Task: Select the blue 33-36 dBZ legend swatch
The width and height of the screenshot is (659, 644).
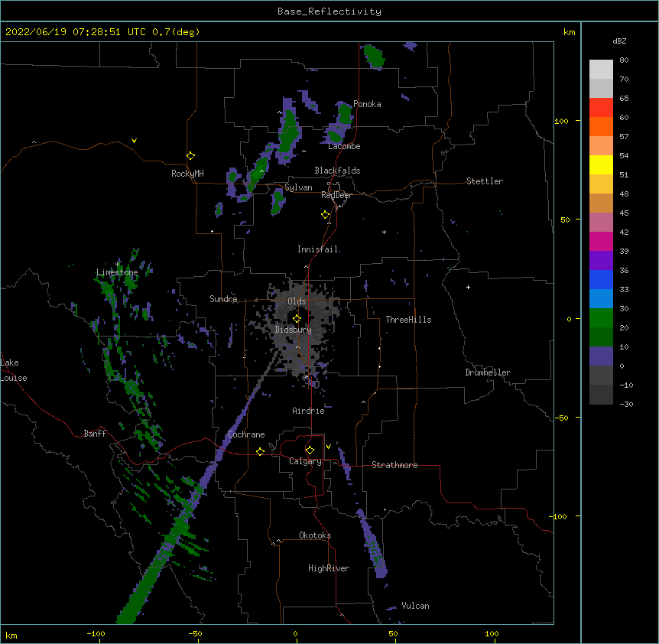Action: coord(601,280)
